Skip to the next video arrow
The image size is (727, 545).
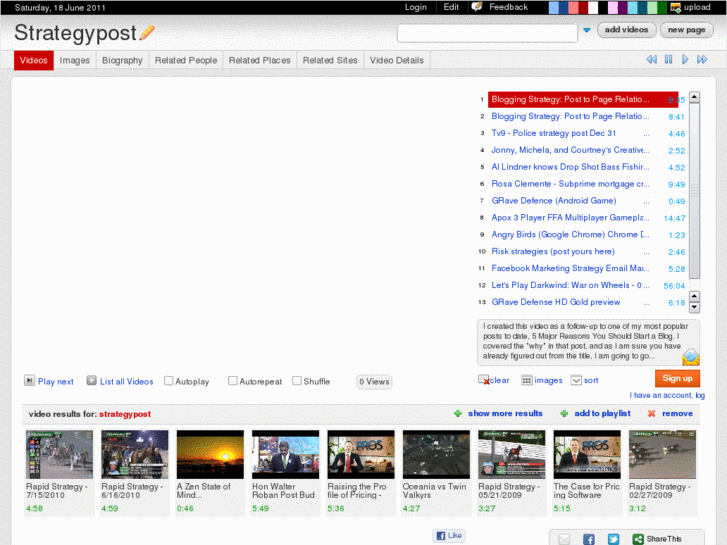(x=686, y=60)
